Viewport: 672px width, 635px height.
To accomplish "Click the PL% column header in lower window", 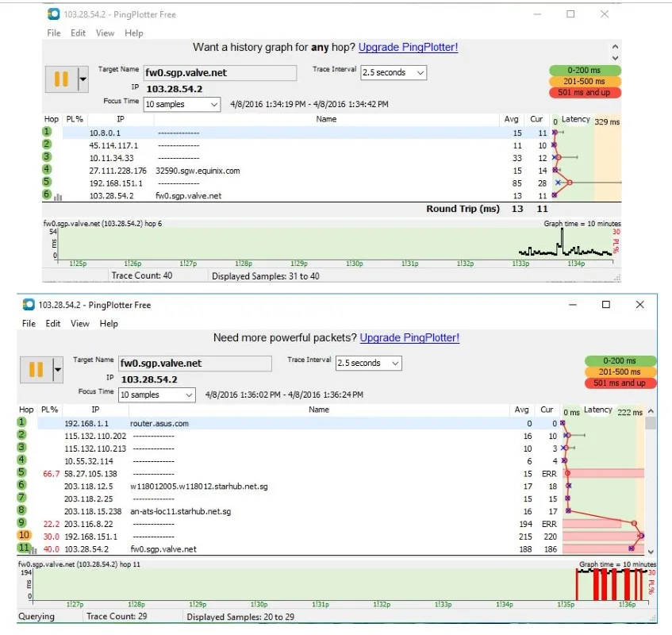I will tap(50, 410).
